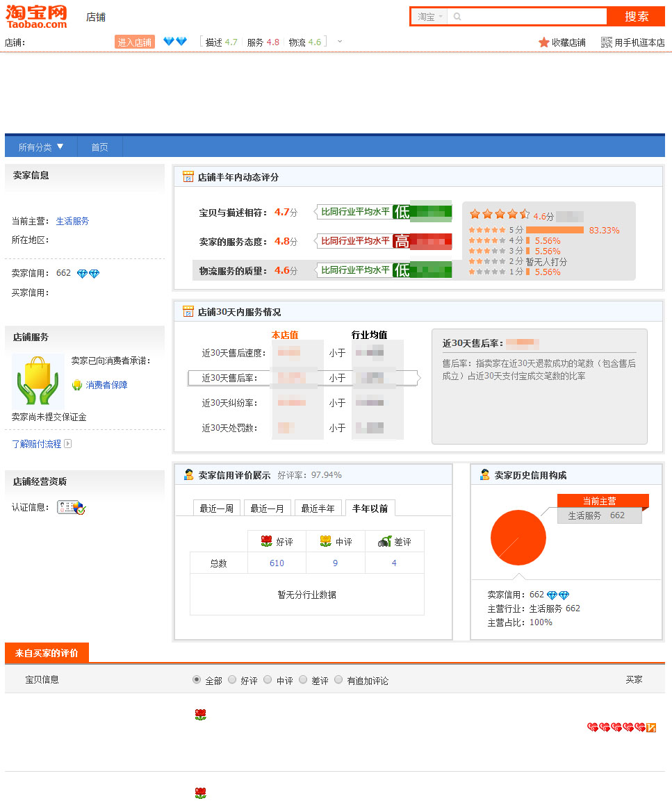Click the person icon beside 卖家历史信用构成
This screenshot has width=672, height=803.
(x=484, y=474)
